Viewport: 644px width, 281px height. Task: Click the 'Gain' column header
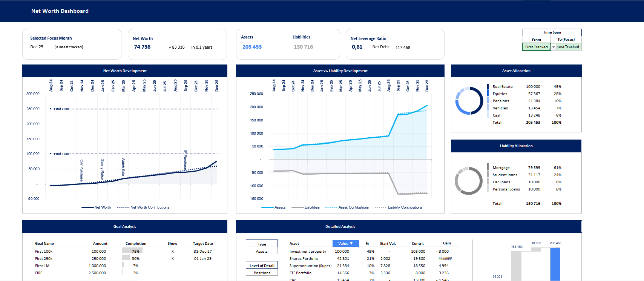447,243
